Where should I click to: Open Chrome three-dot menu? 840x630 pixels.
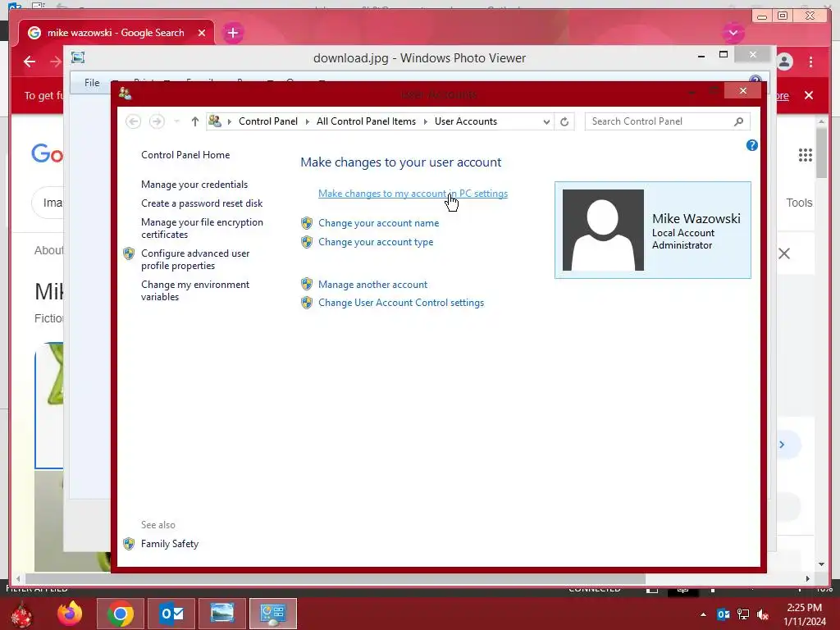pyautogui.click(x=811, y=62)
